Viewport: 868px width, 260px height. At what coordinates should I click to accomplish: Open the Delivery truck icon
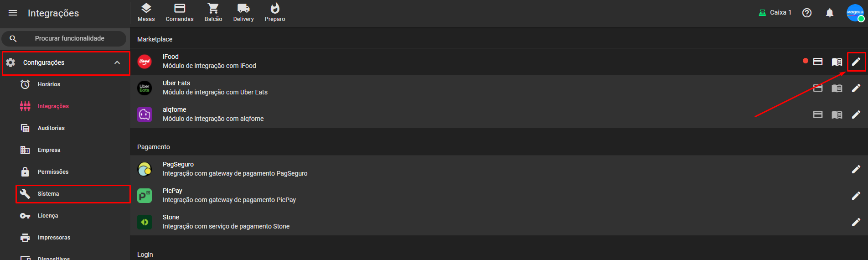243,12
